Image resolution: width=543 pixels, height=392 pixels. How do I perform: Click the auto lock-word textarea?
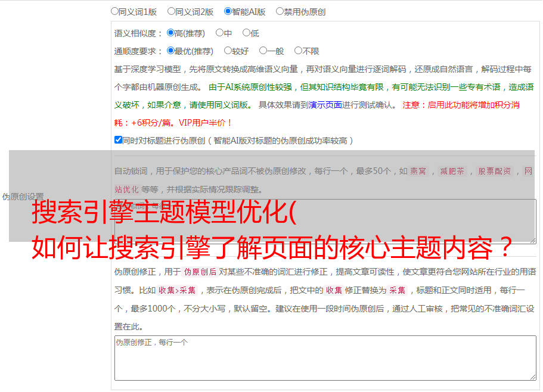tap(325, 222)
